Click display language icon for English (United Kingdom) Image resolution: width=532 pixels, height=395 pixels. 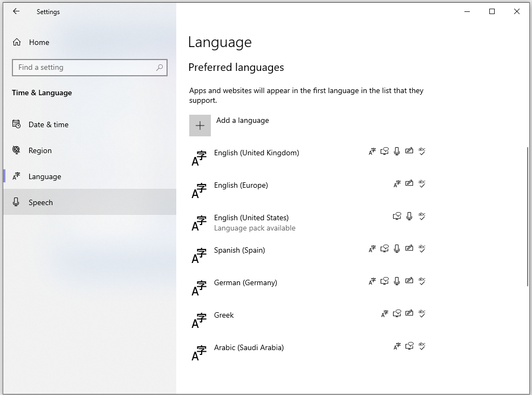(x=372, y=151)
